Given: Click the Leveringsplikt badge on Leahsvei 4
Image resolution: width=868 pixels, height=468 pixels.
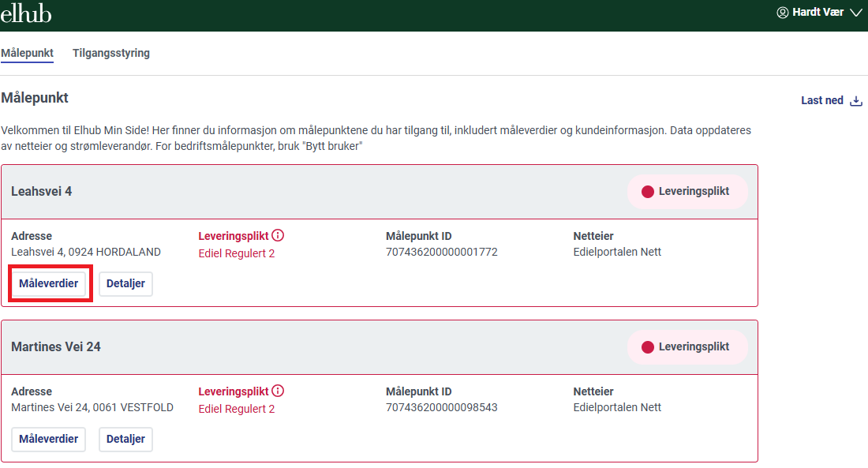Looking at the screenshot, I should (687, 192).
